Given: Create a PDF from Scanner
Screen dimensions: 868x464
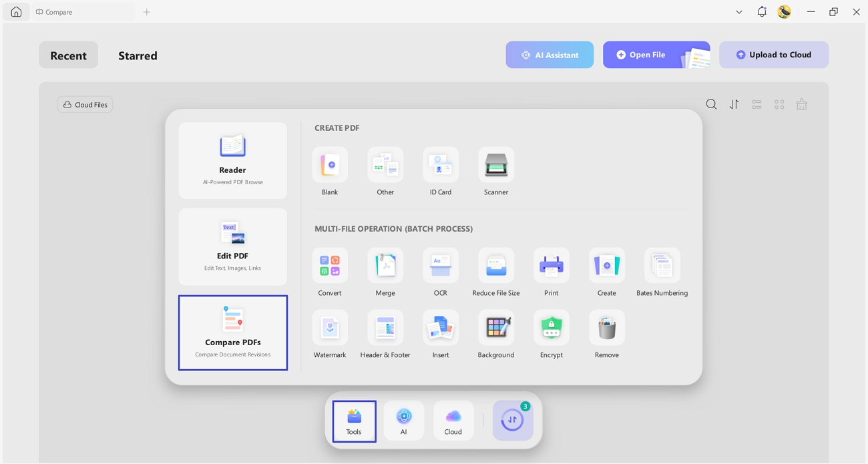Looking at the screenshot, I should tap(496, 165).
